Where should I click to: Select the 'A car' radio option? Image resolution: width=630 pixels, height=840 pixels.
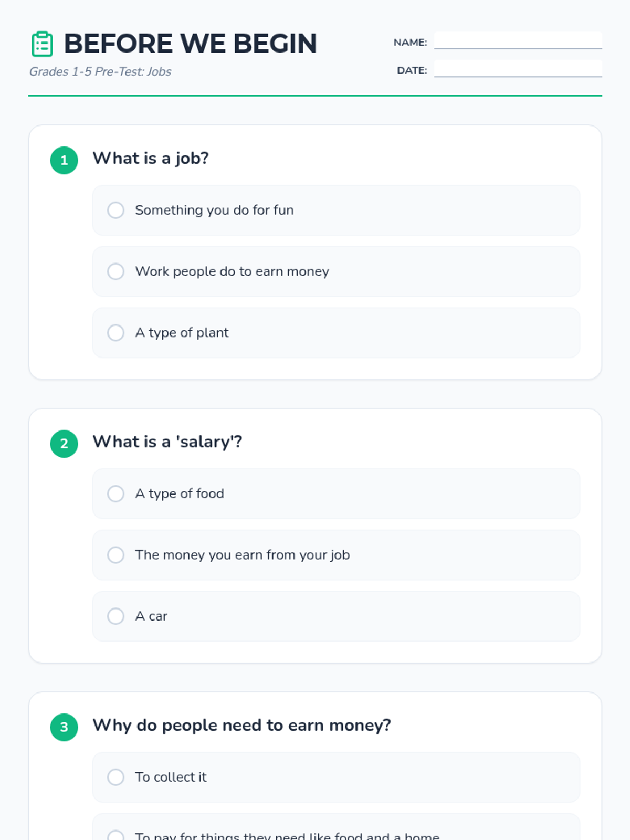[x=116, y=616]
